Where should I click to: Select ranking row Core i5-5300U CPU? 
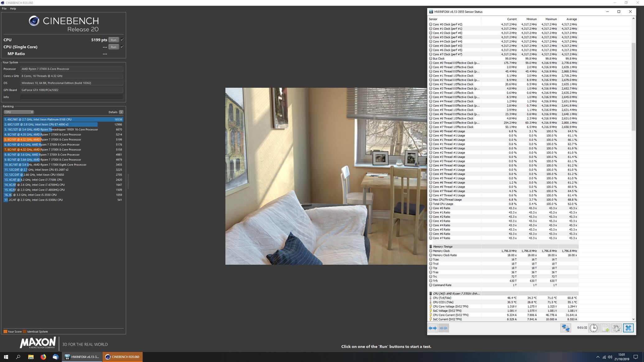coord(63,200)
